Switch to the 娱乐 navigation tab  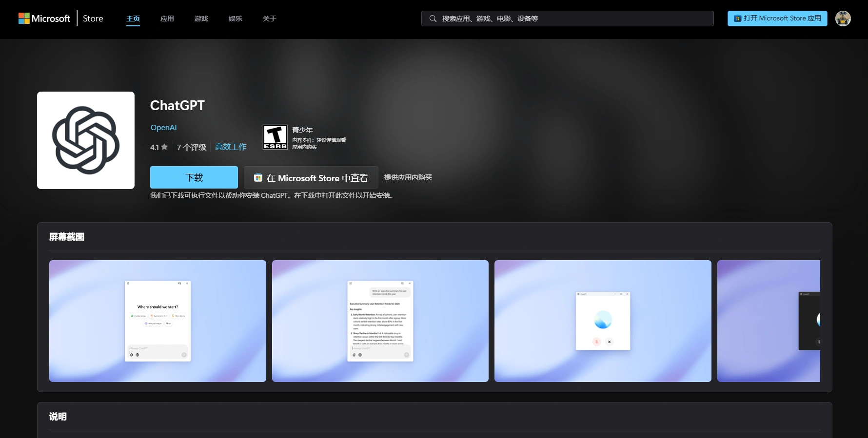236,19
